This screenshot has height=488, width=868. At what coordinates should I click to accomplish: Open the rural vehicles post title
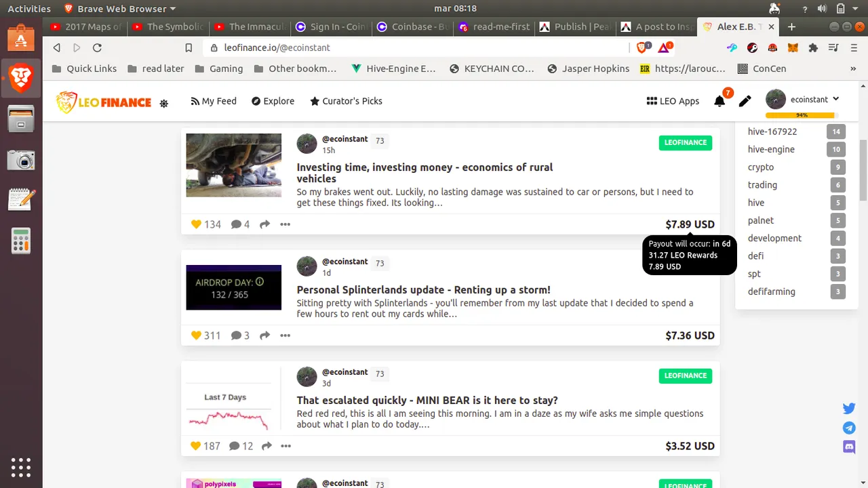[x=425, y=173]
